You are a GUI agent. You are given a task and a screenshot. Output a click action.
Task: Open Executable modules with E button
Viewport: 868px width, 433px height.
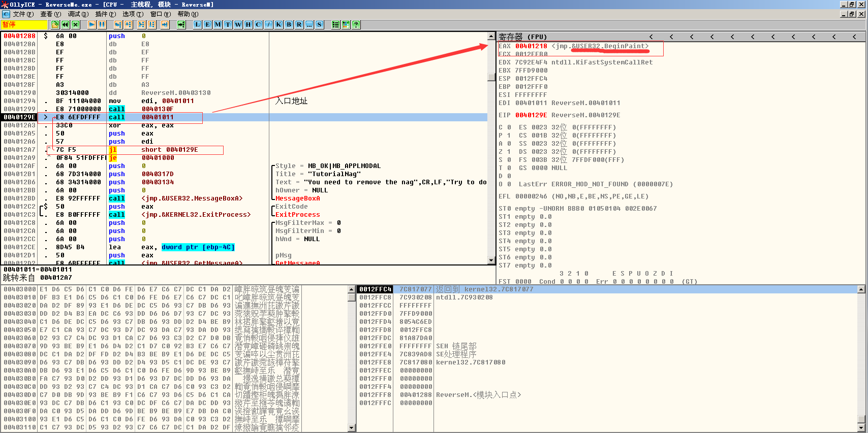[207, 24]
